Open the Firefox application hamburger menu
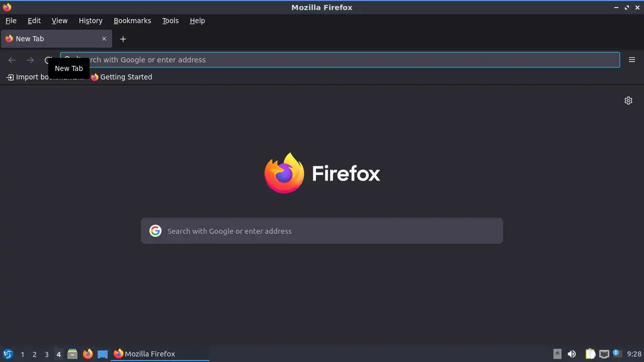The height and width of the screenshot is (362, 644). 632,60
